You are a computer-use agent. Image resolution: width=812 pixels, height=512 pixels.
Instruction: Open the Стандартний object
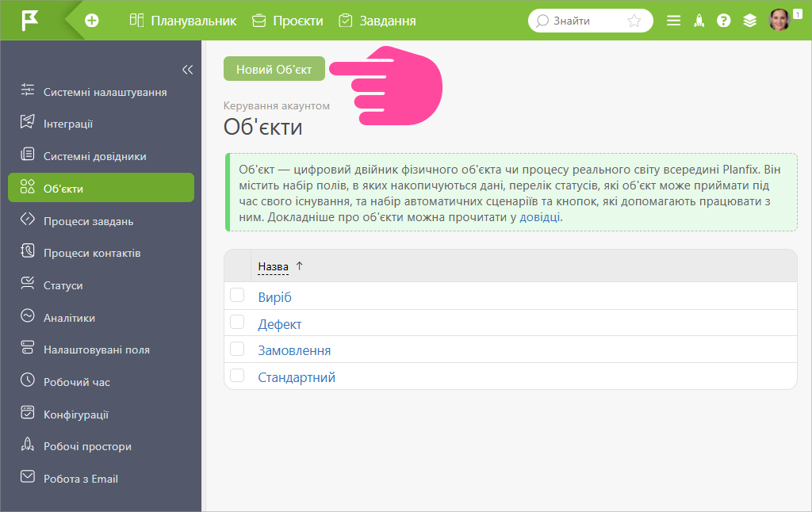pos(297,377)
